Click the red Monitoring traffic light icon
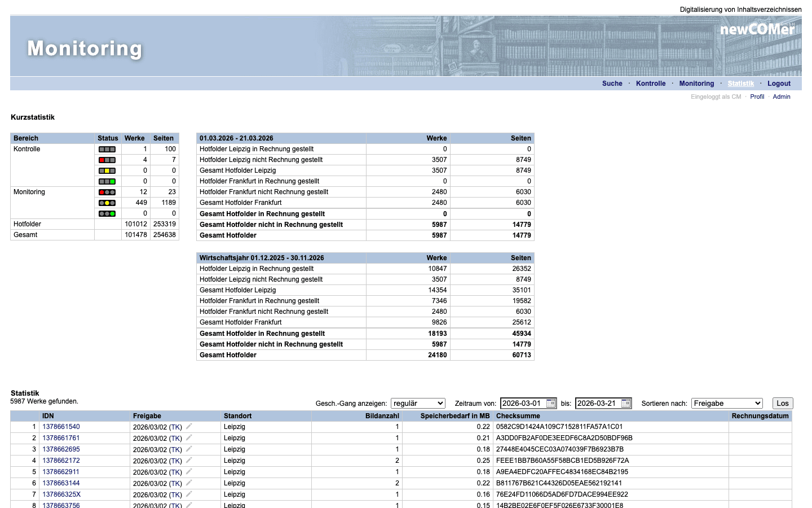 click(x=107, y=192)
